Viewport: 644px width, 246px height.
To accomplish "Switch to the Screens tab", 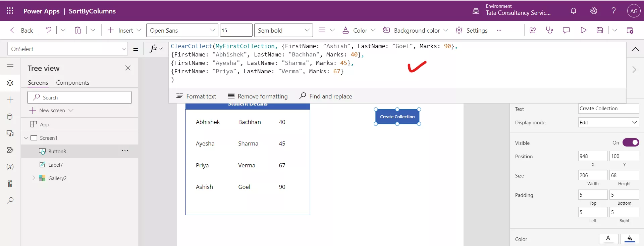I will [x=38, y=83].
